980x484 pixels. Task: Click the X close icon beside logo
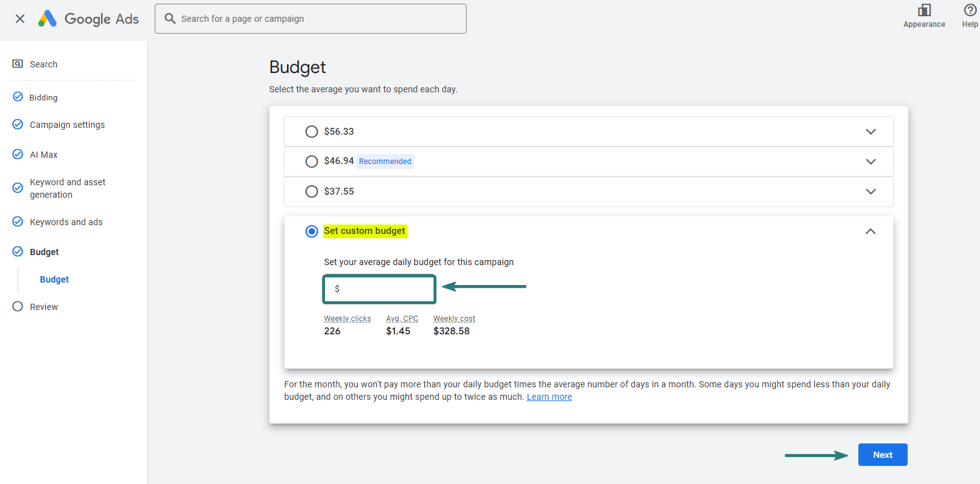tap(20, 19)
